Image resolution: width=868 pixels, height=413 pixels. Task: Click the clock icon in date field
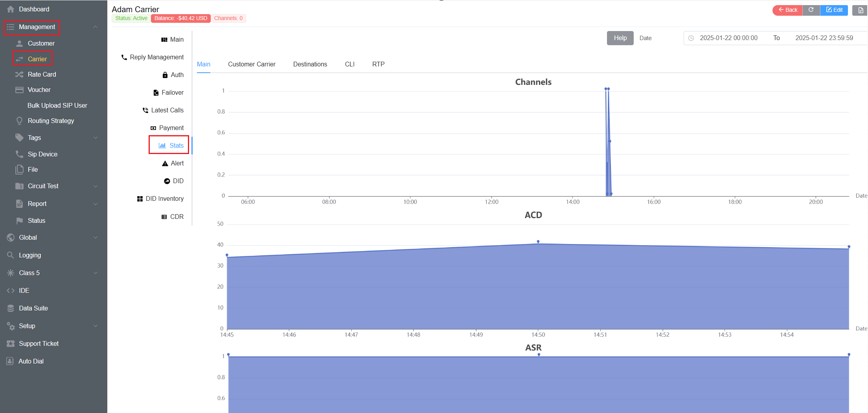pos(691,38)
